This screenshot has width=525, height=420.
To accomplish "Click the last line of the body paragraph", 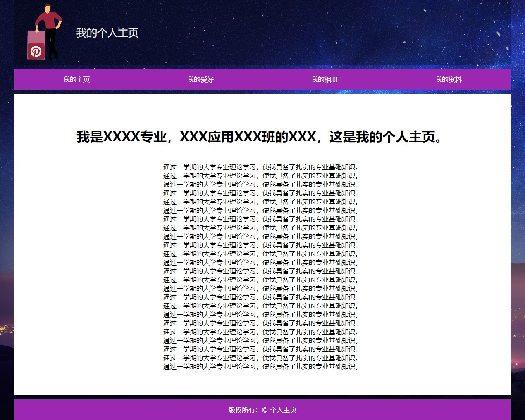I will (x=262, y=367).
